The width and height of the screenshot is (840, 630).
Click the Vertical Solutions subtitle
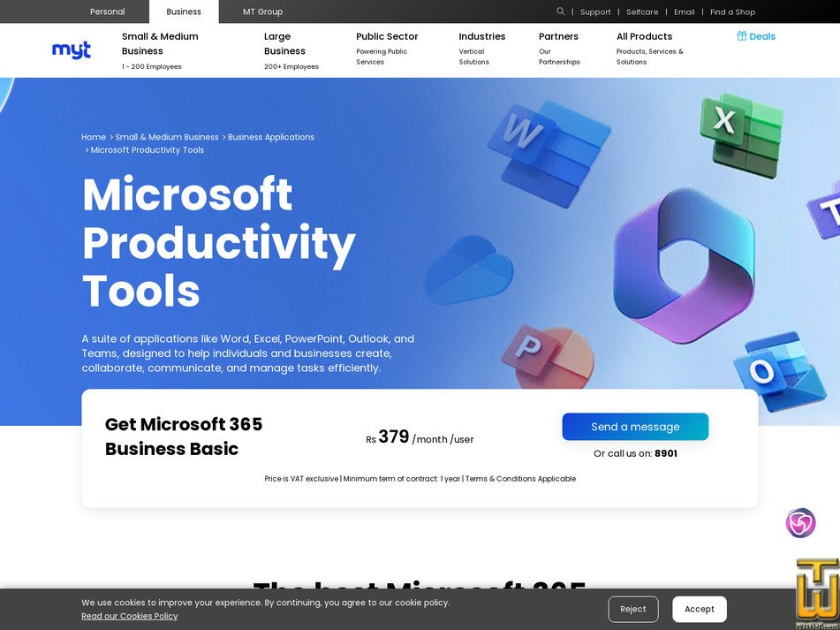tap(473, 57)
